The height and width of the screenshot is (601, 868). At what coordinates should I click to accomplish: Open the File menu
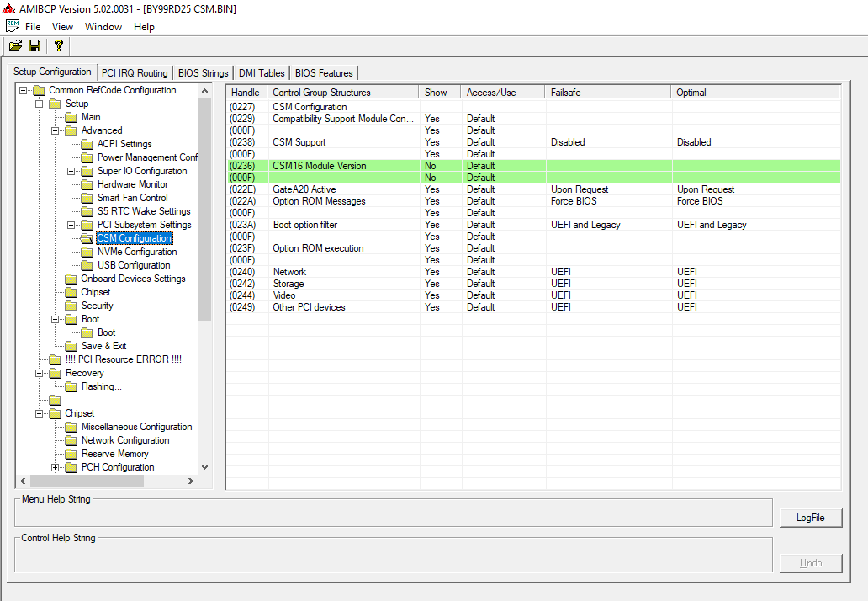pos(33,27)
